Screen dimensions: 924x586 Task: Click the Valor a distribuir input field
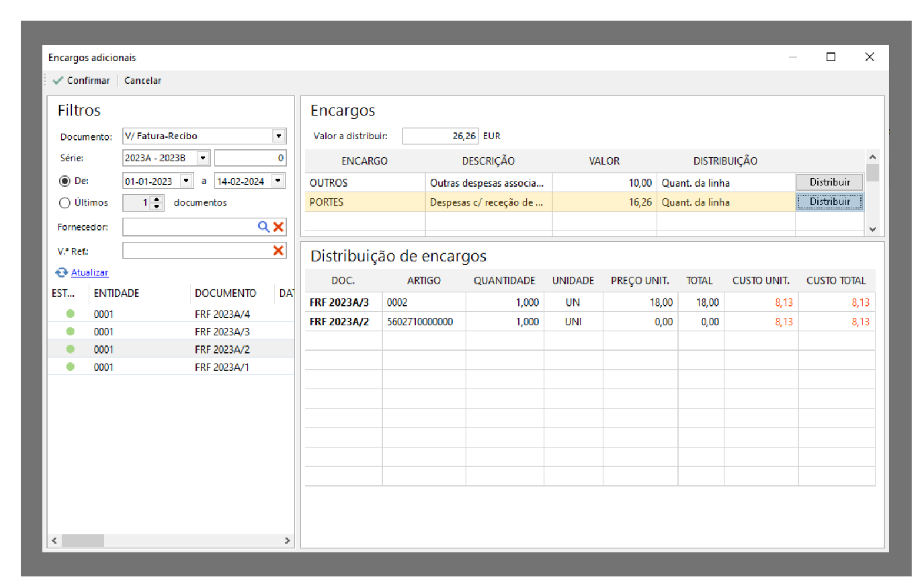coord(440,136)
